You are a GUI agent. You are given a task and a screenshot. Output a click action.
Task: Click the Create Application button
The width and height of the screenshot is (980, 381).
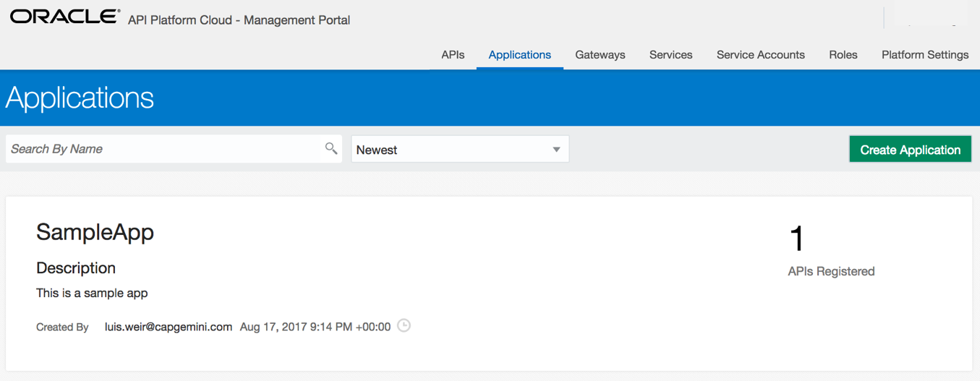click(911, 150)
